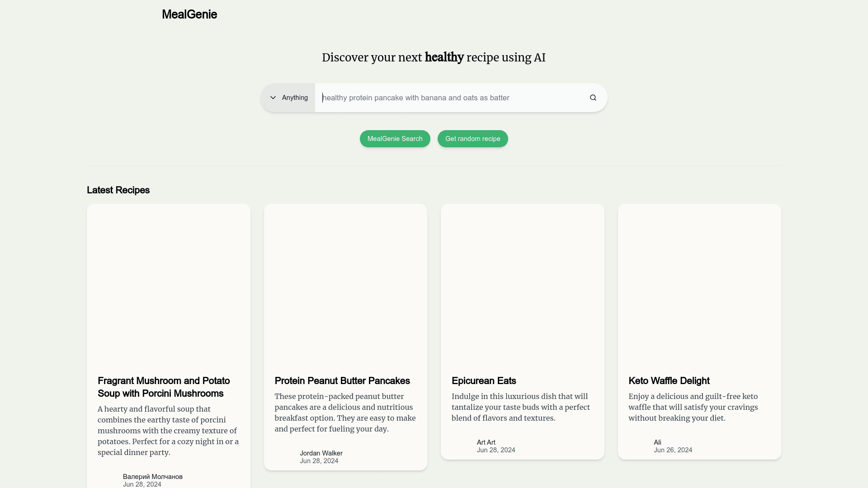Screen dimensions: 868x488
Task: Open the Epicurean Eats recipe title
Action: [483, 381]
